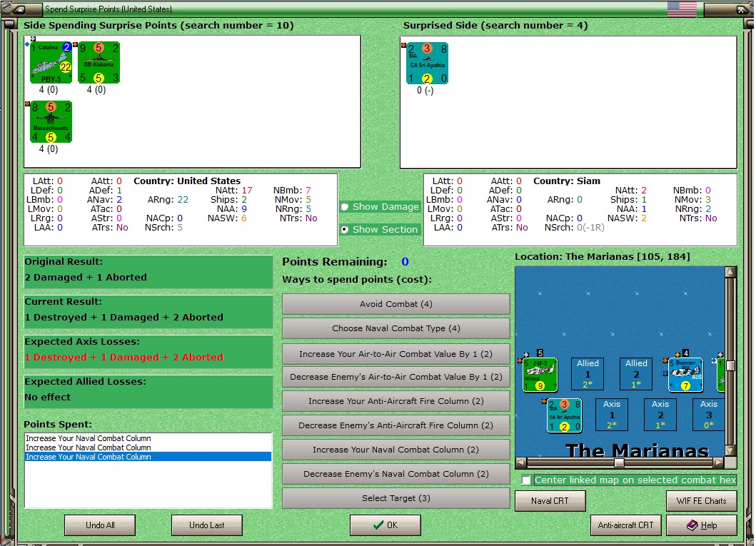This screenshot has width=756, height=546.
Task: Click Select Target (3) button
Action: (x=395, y=498)
